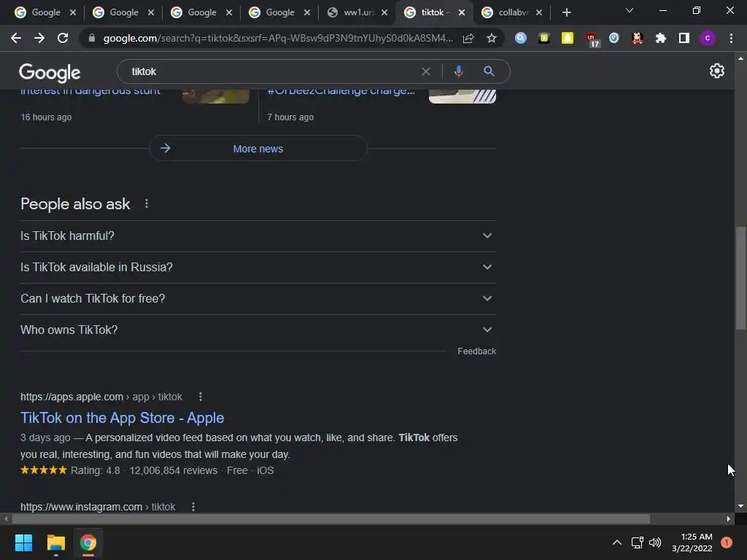Open clock and date 1:25 AM

click(x=692, y=542)
